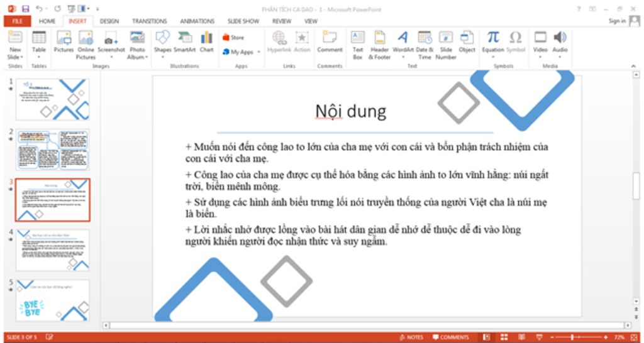Click the Text Box tool
The width and height of the screenshot is (644, 343).
358,45
